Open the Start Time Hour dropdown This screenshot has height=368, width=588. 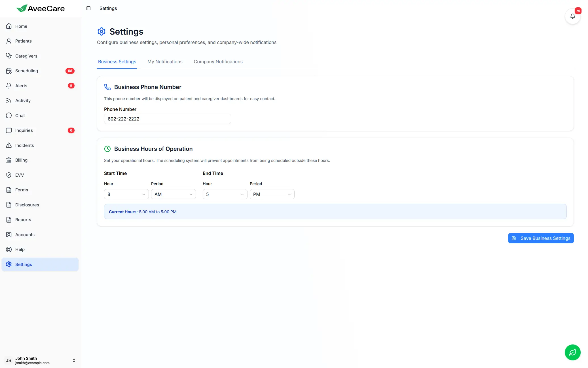coord(126,194)
